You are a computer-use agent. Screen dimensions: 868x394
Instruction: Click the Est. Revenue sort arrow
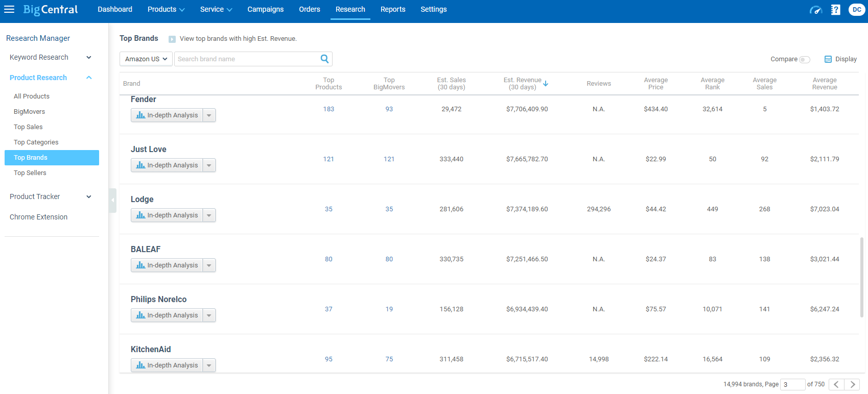coord(546,84)
